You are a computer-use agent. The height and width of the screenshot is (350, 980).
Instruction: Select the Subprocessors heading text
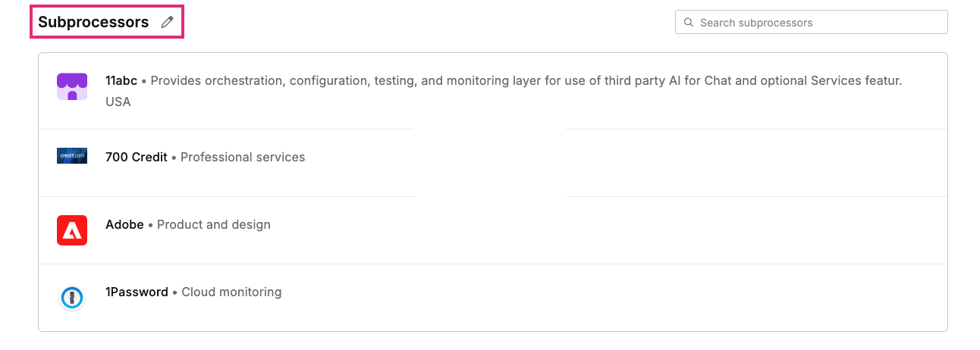(x=93, y=22)
